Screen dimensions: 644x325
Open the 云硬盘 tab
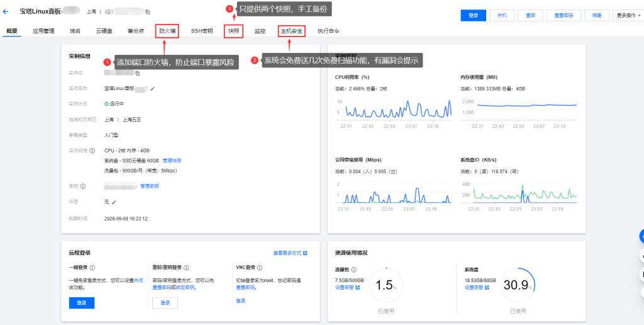click(104, 31)
